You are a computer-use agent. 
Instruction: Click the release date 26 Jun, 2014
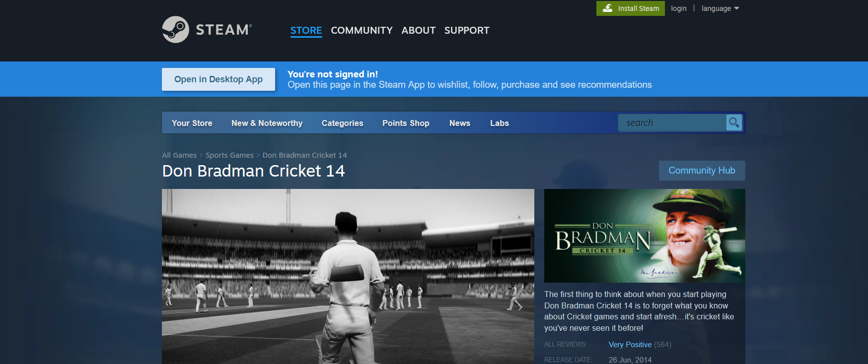[x=630, y=360]
